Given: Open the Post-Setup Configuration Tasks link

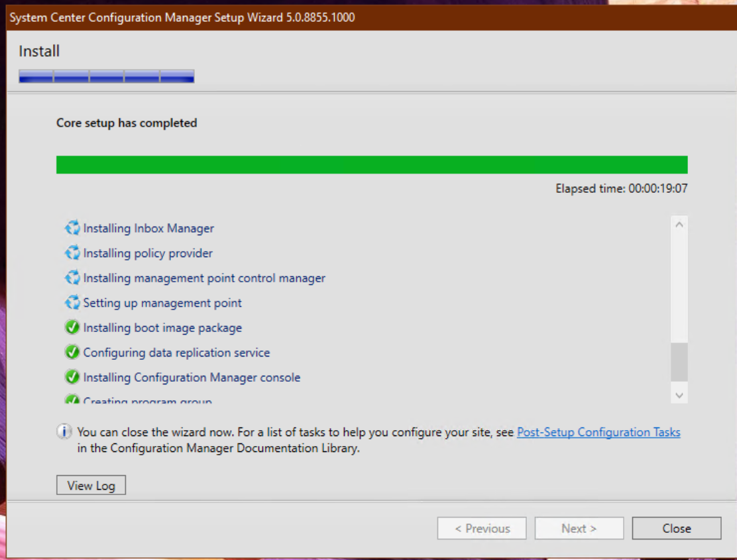Looking at the screenshot, I should 598,432.
